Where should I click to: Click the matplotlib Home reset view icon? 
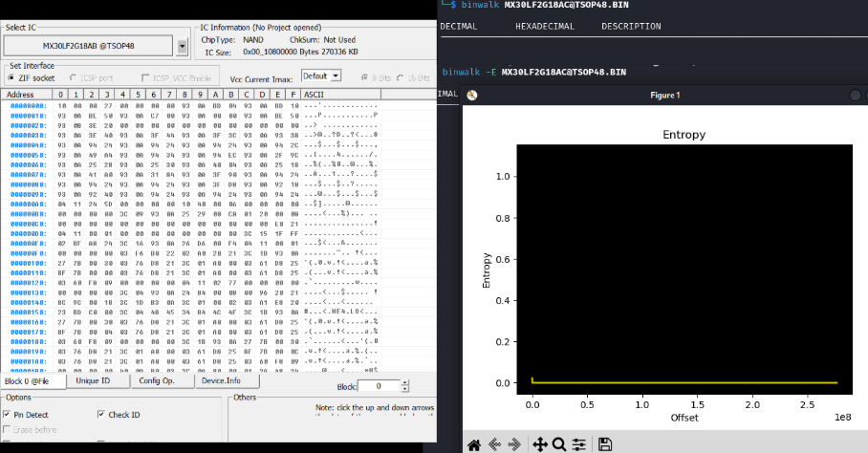[473, 443]
